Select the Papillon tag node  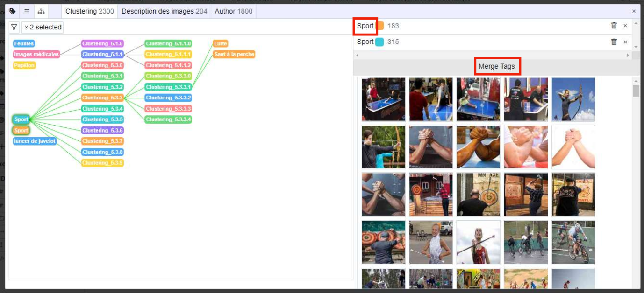[24, 65]
